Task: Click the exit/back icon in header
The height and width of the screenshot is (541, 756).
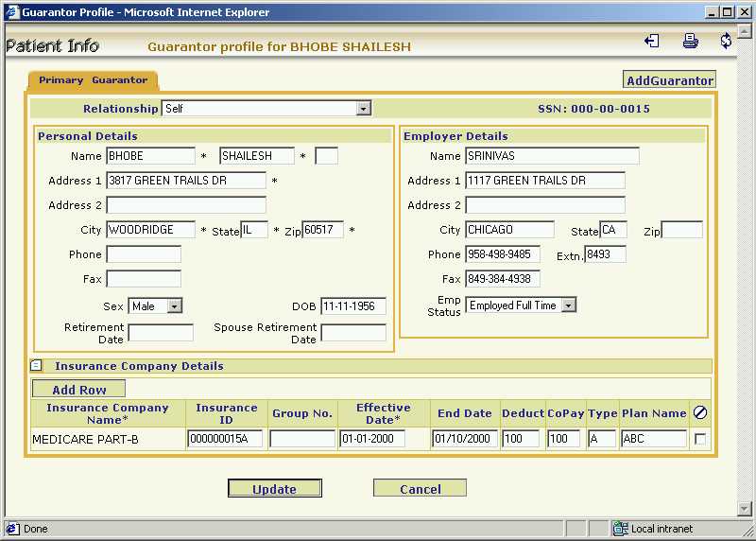Action: tap(652, 41)
